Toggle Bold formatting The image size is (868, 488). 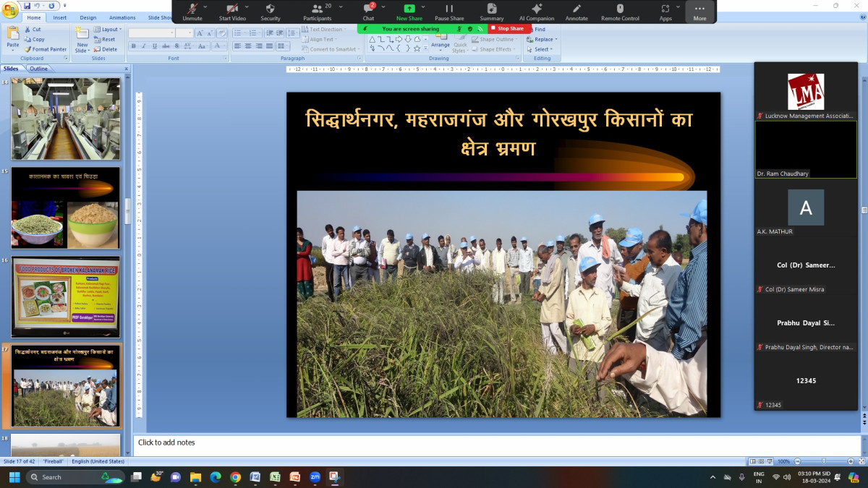tap(134, 46)
